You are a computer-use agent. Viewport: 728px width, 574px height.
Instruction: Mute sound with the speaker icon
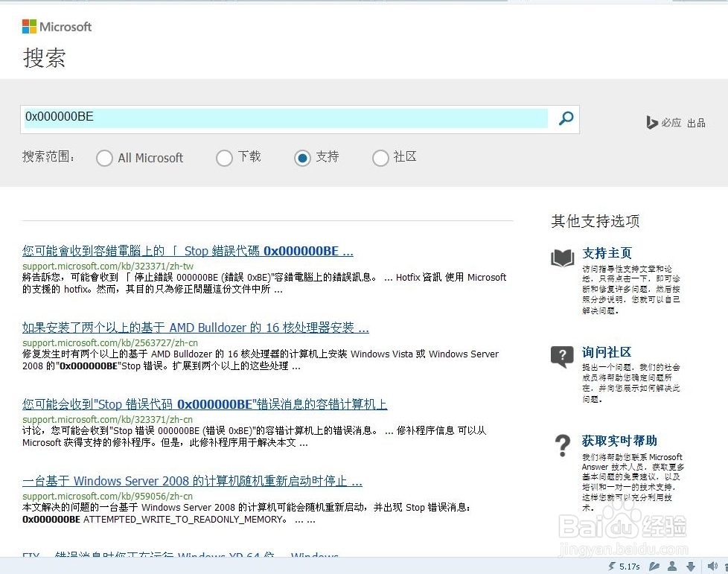(x=712, y=566)
